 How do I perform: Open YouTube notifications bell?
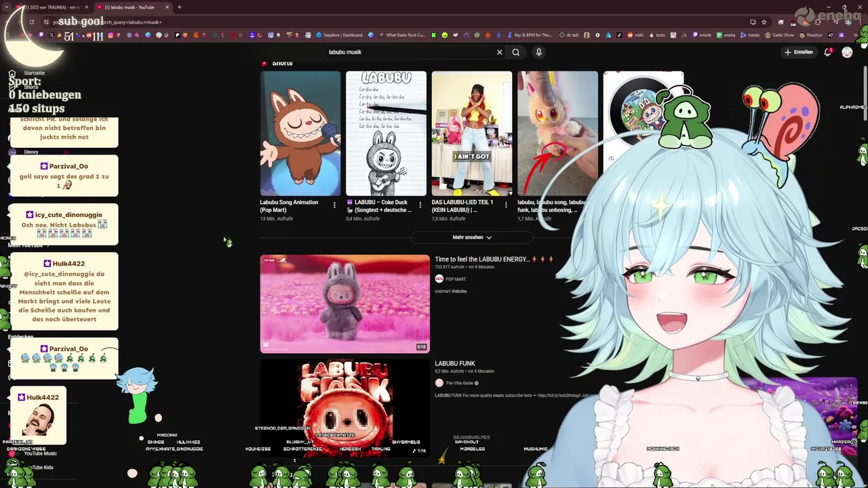click(828, 52)
